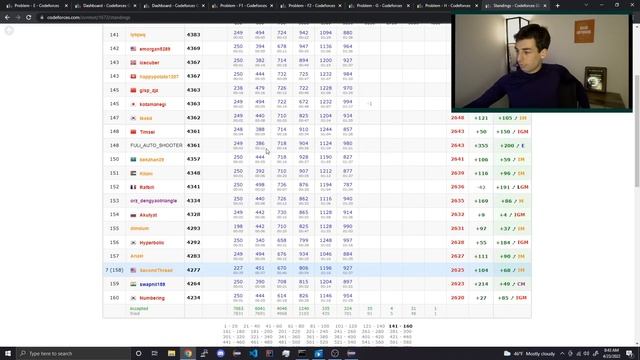This screenshot has width=640, height=360.
Task: Open Timsei user profile
Action: coord(147,132)
